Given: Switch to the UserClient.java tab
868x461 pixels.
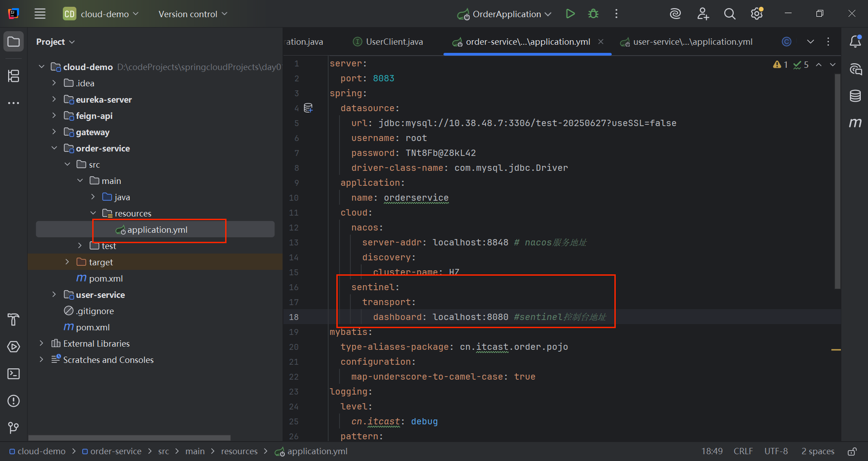Looking at the screenshot, I should coord(388,42).
